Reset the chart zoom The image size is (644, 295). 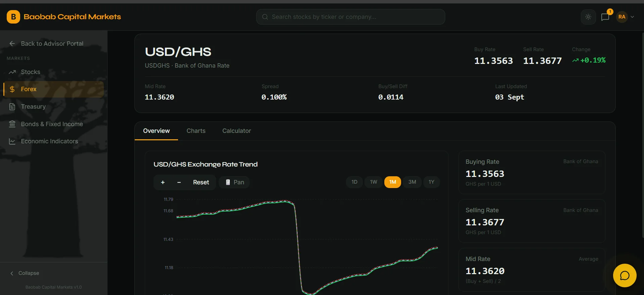coord(201,182)
